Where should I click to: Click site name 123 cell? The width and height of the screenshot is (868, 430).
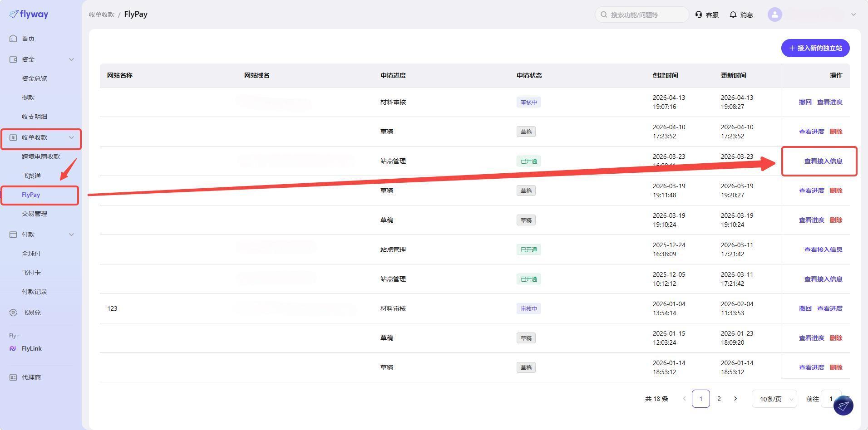(112, 308)
